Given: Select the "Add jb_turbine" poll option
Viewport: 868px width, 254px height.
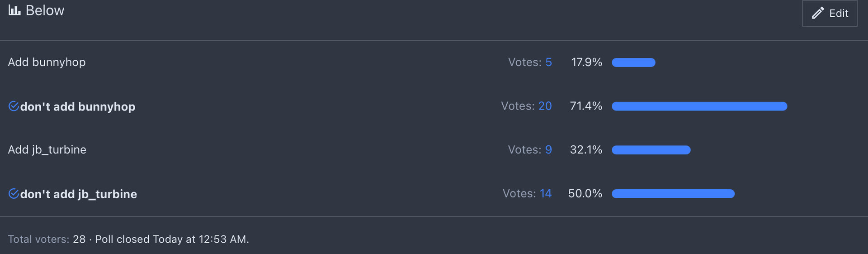Looking at the screenshot, I should [47, 149].
